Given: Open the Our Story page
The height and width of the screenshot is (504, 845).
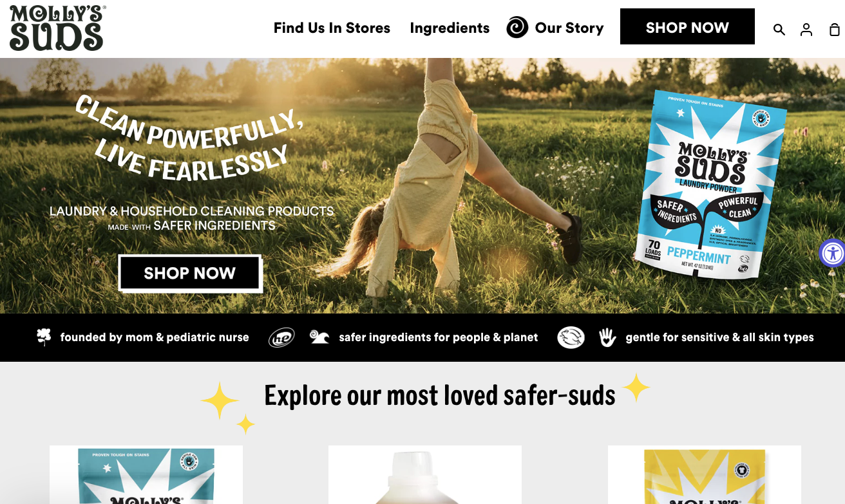Looking at the screenshot, I should pos(569,28).
